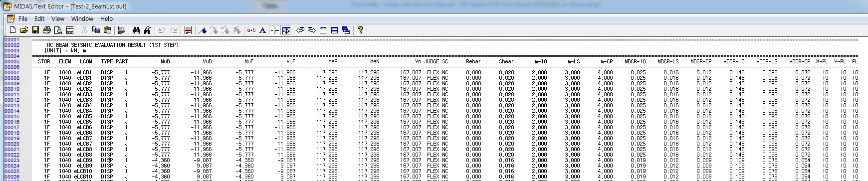Click eLCB5 on line 00015
Screen dimensions: 868x181
(x=84, y=117)
